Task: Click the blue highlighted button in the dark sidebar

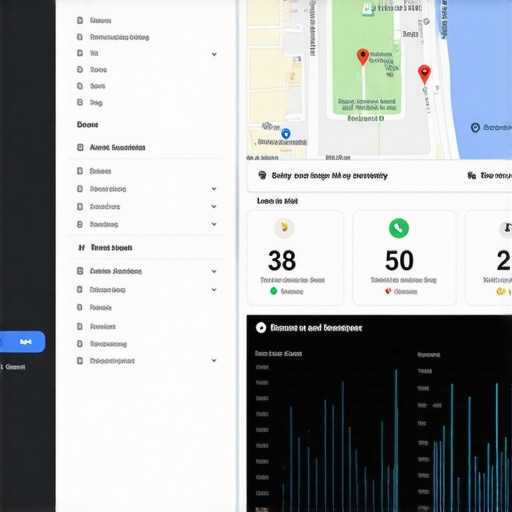Action: click(x=23, y=342)
